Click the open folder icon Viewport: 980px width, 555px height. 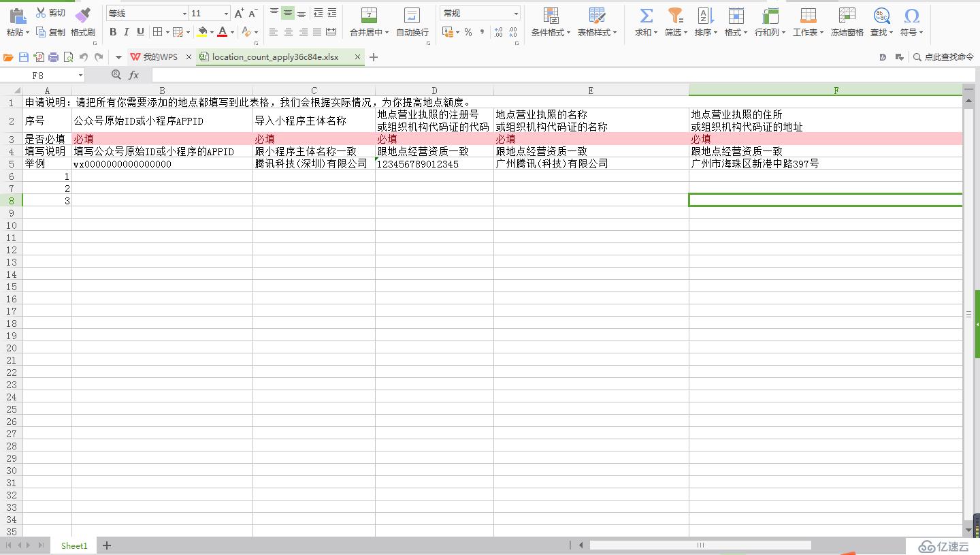[8, 57]
